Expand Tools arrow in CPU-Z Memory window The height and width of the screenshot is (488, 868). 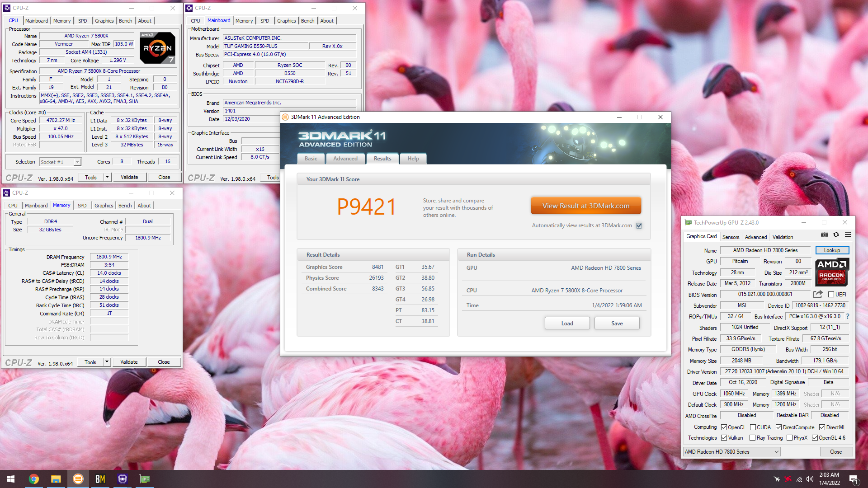pos(107,362)
